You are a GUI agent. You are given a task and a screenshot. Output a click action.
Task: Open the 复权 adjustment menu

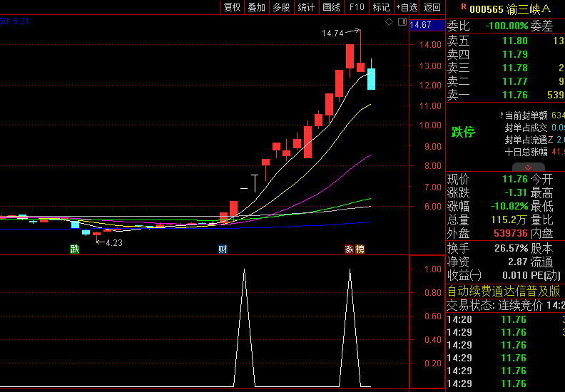pyautogui.click(x=233, y=7)
